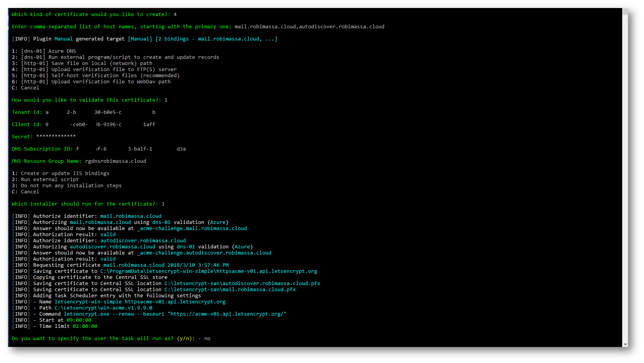Click 'Create or update IIS bindings' option
This screenshot has height=363, width=644.
click(x=65, y=173)
